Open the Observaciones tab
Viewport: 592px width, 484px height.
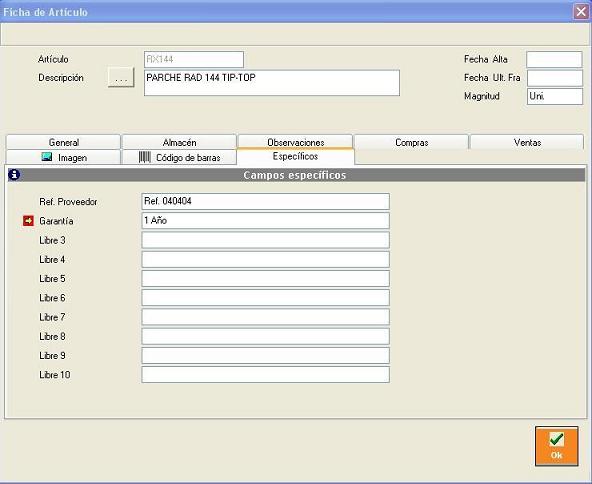[x=295, y=142]
